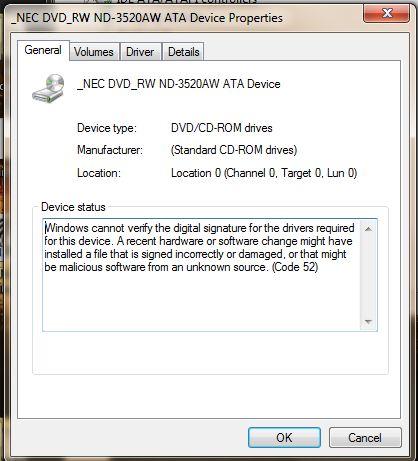
Task: Go to the General tab
Action: click(43, 50)
